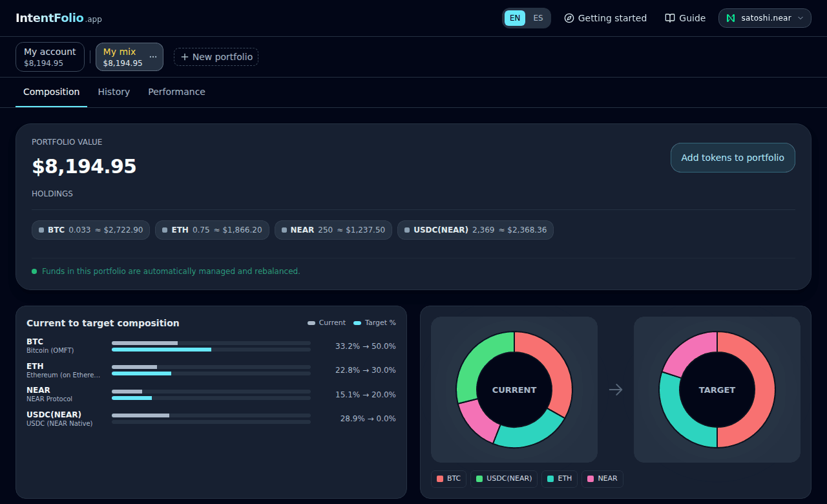Click the arrow between Current and Target donuts

pyautogui.click(x=616, y=390)
